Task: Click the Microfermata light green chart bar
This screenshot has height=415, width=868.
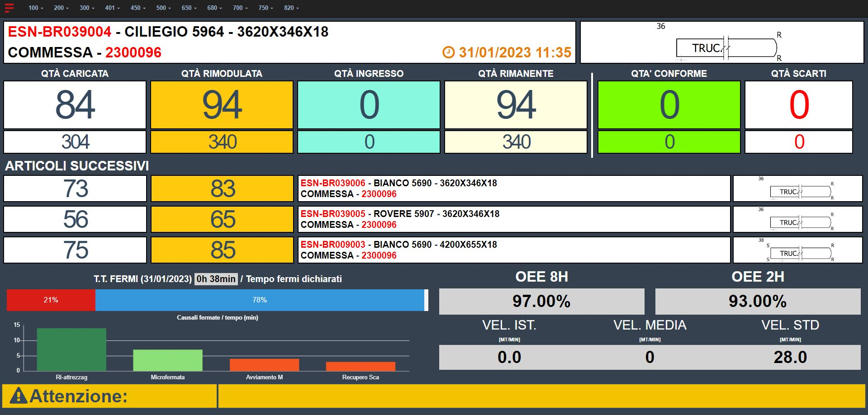Action: click(167, 360)
